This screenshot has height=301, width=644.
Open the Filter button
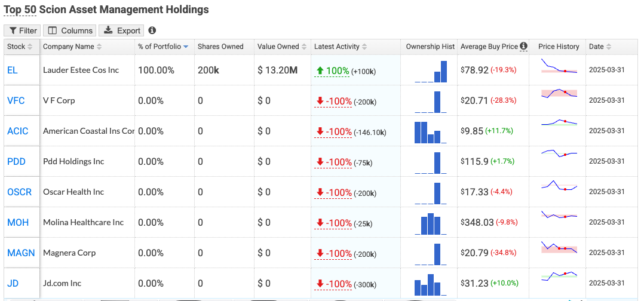tap(22, 30)
